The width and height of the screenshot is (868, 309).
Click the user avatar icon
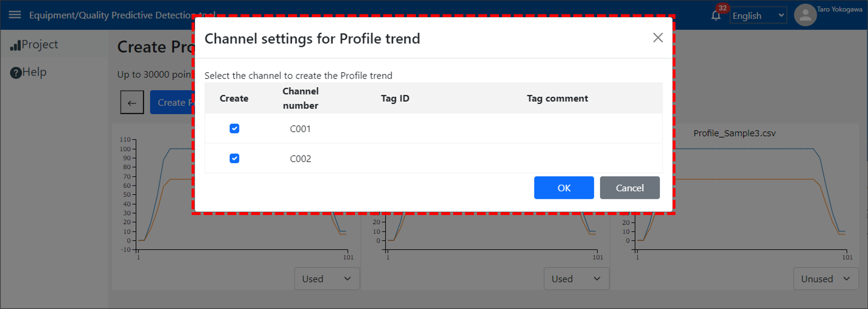pyautogui.click(x=805, y=15)
